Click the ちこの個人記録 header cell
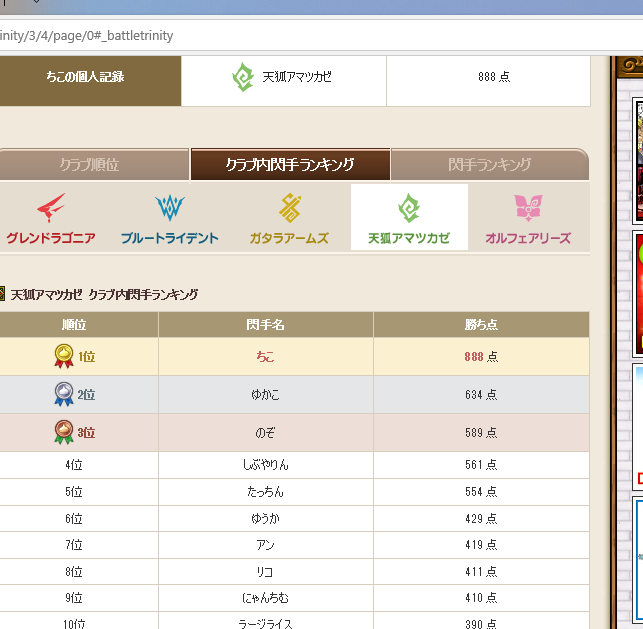 tap(90, 81)
